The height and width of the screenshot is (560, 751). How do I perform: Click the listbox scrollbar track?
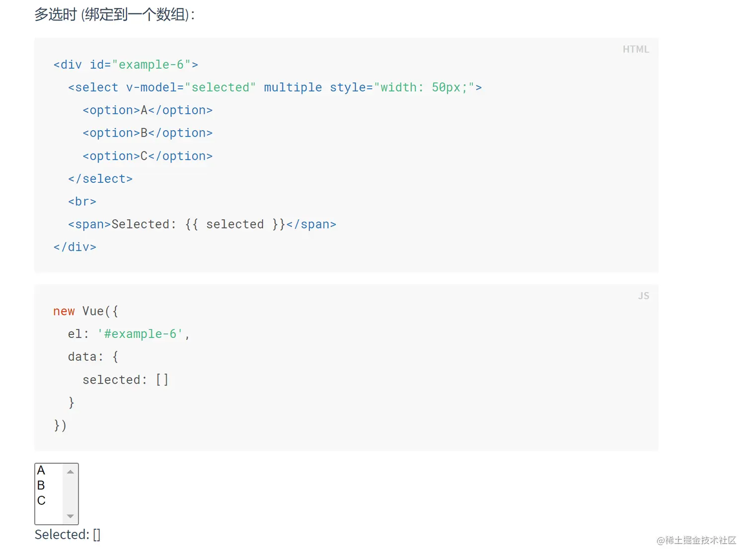coord(71,494)
